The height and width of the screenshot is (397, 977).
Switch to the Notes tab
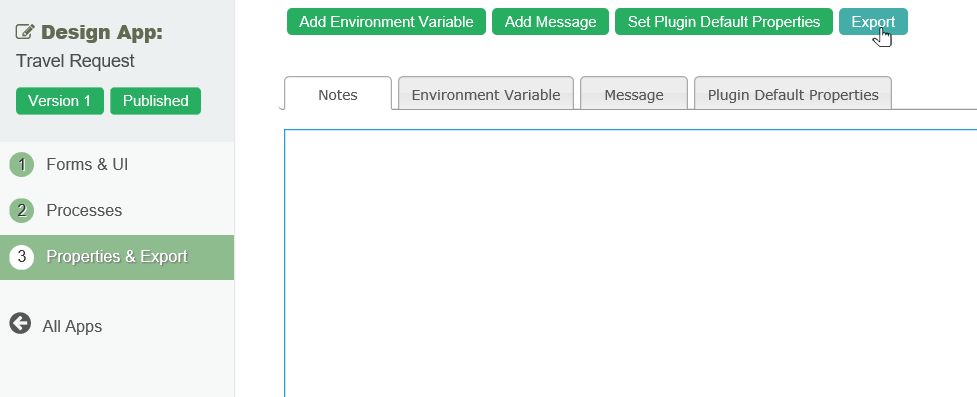point(338,94)
